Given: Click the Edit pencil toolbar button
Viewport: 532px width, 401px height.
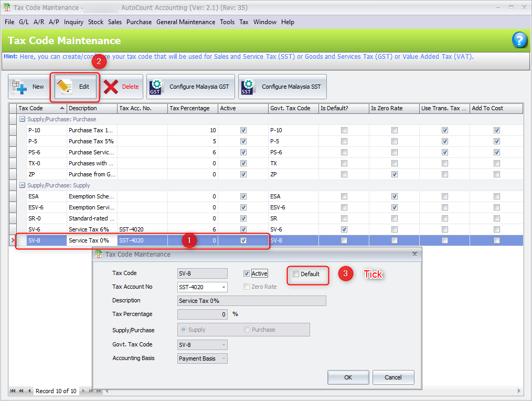Looking at the screenshot, I should click(76, 87).
